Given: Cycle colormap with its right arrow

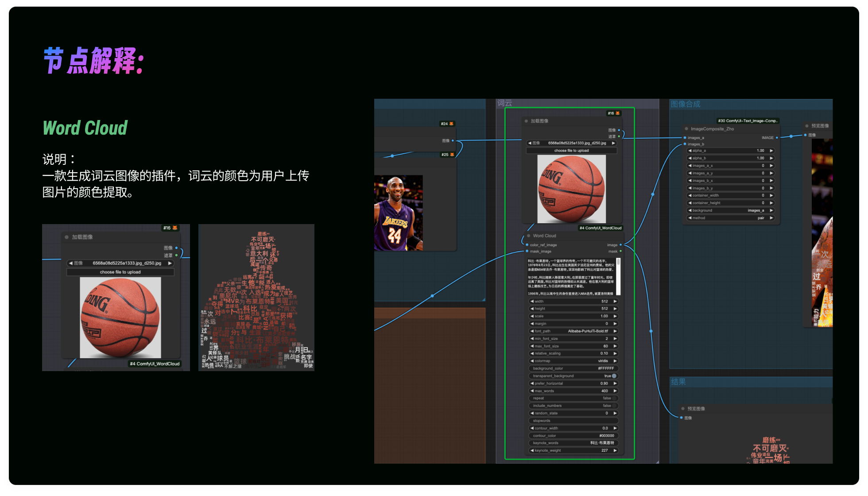Looking at the screenshot, I should point(615,361).
